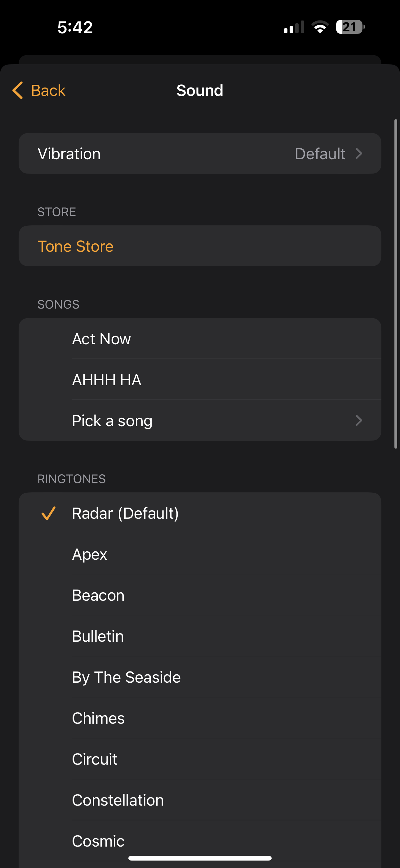
Task: Tap the home indicator bar
Action: pyautogui.click(x=200, y=858)
